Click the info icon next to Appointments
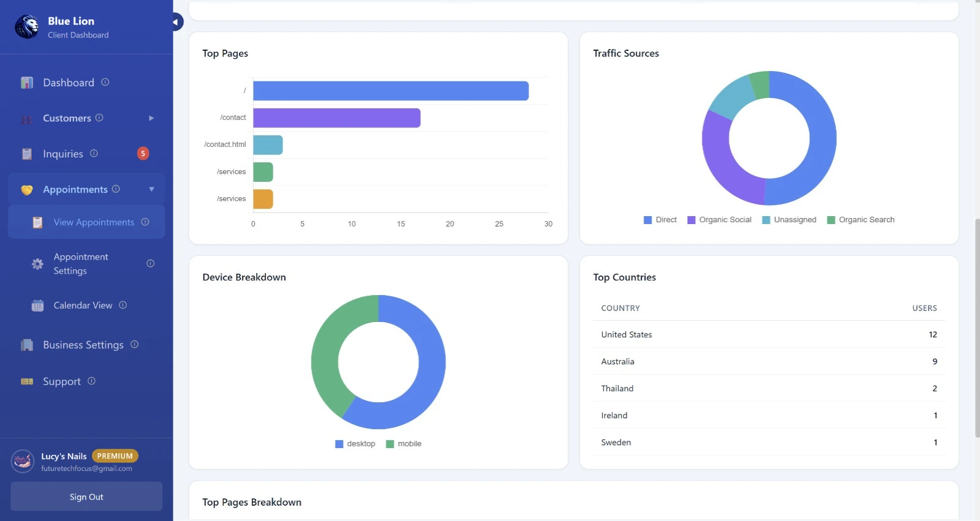This screenshot has height=521, width=980. [116, 189]
